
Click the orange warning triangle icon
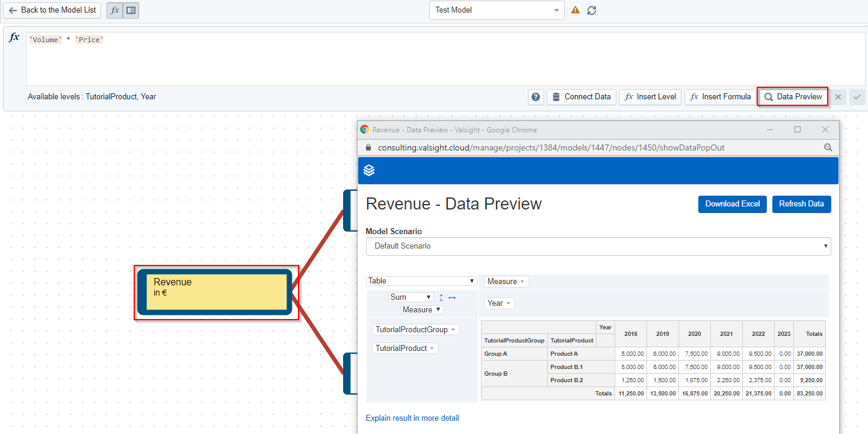coord(575,10)
